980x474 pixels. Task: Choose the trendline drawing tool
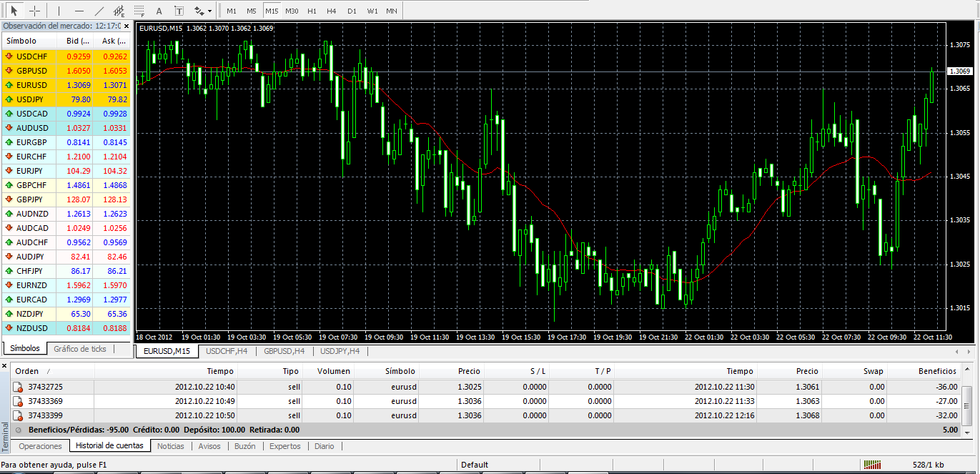[99, 11]
